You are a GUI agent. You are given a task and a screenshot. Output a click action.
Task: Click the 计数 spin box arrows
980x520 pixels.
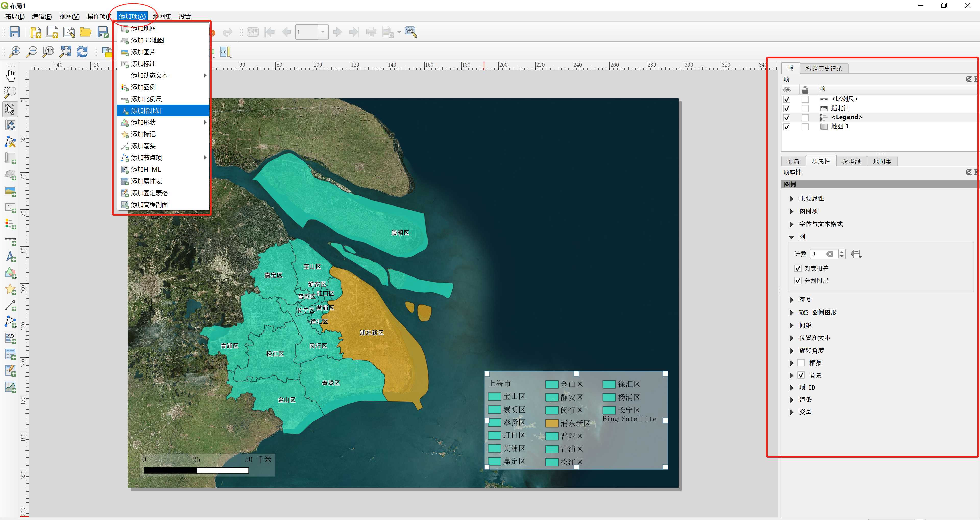point(842,254)
